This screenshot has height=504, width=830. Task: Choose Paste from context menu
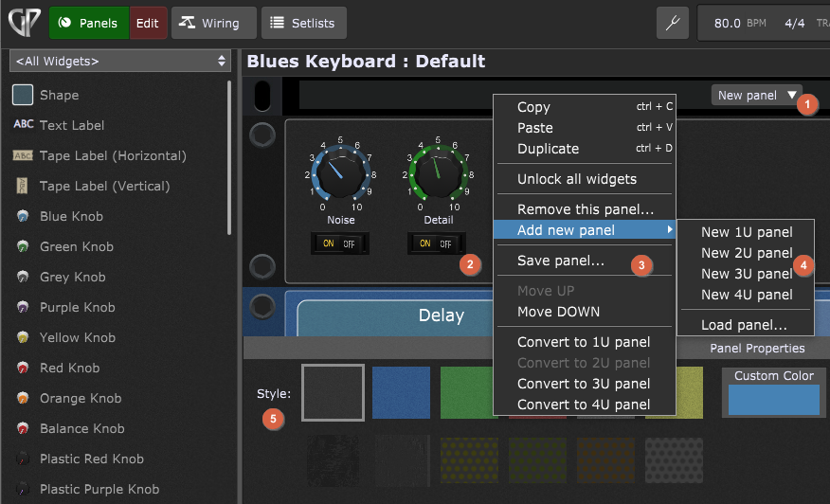585,128
